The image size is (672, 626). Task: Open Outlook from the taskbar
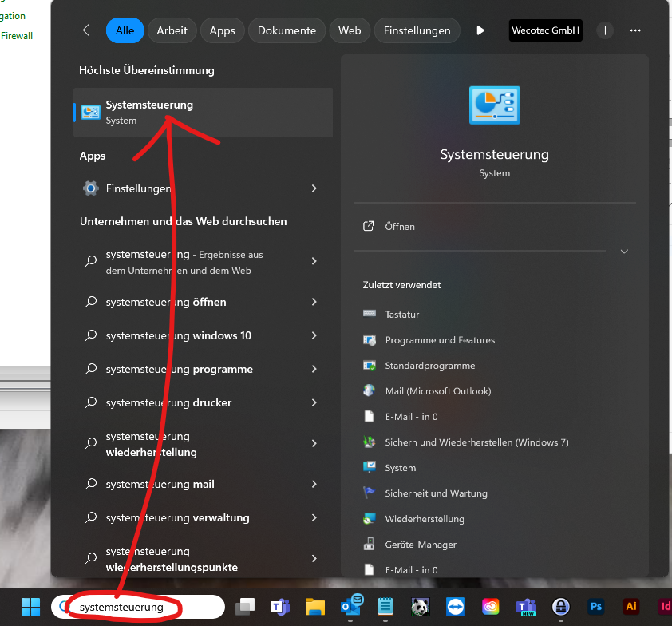click(x=351, y=605)
